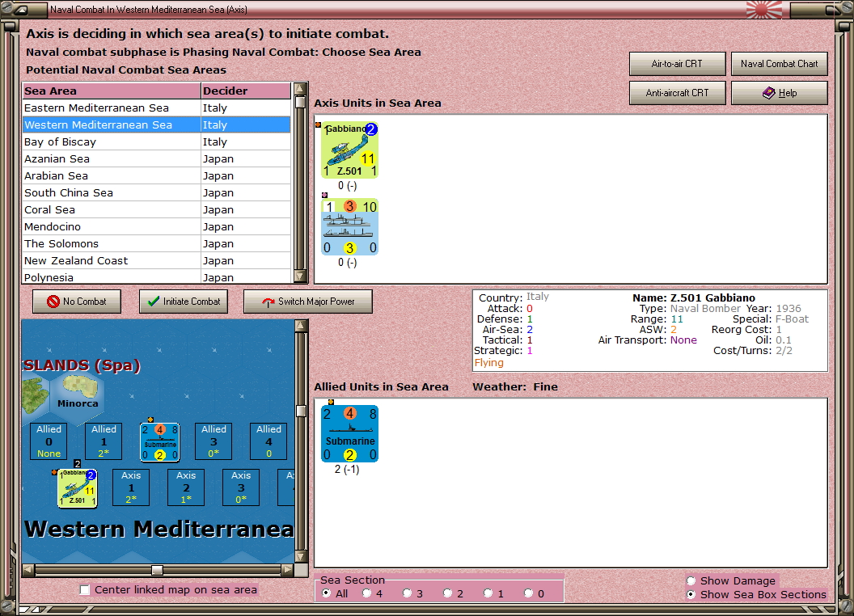Select South China Sea row

(156, 192)
